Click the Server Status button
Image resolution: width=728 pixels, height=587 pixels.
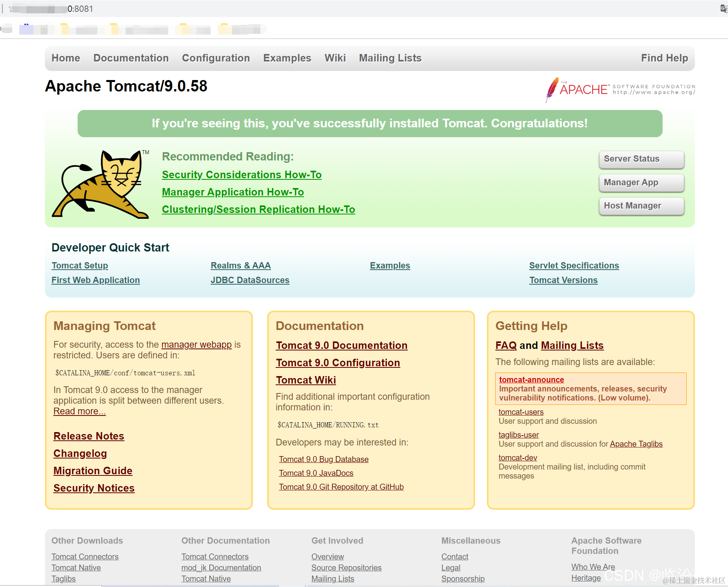pyautogui.click(x=641, y=159)
